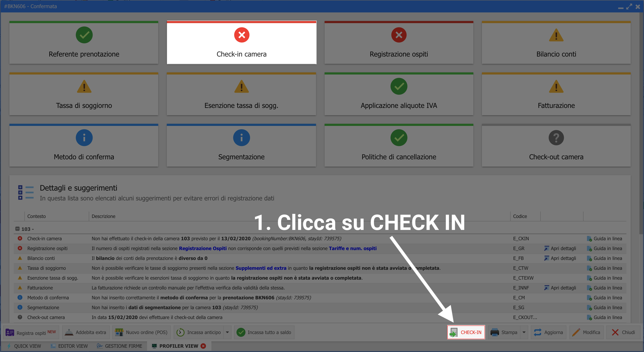Click the Aggiorna refresh icon

click(x=537, y=332)
